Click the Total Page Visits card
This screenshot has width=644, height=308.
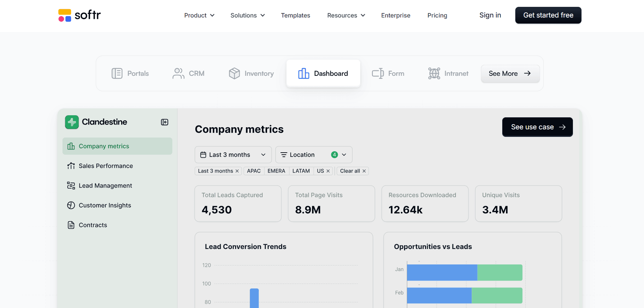coord(331,204)
